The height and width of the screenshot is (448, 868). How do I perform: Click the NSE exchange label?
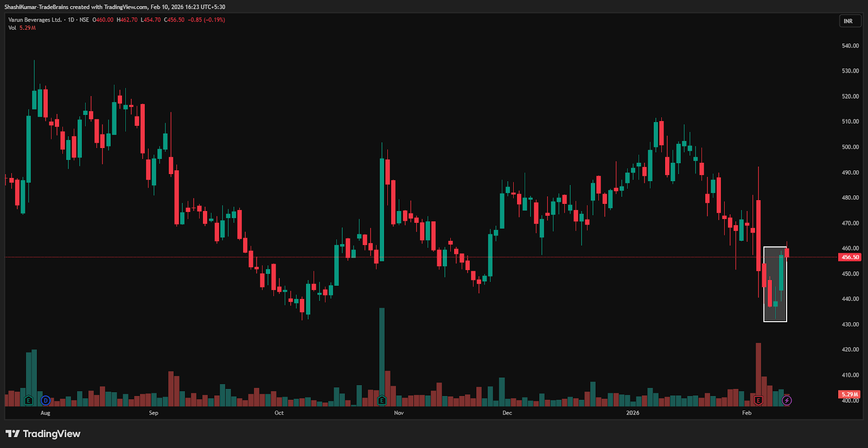(x=84, y=20)
